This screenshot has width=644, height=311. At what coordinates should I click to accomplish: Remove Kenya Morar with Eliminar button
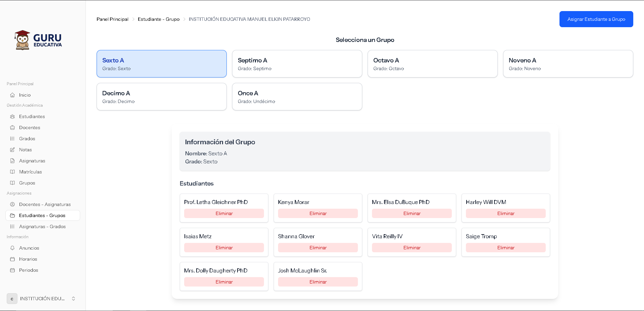tap(318, 213)
